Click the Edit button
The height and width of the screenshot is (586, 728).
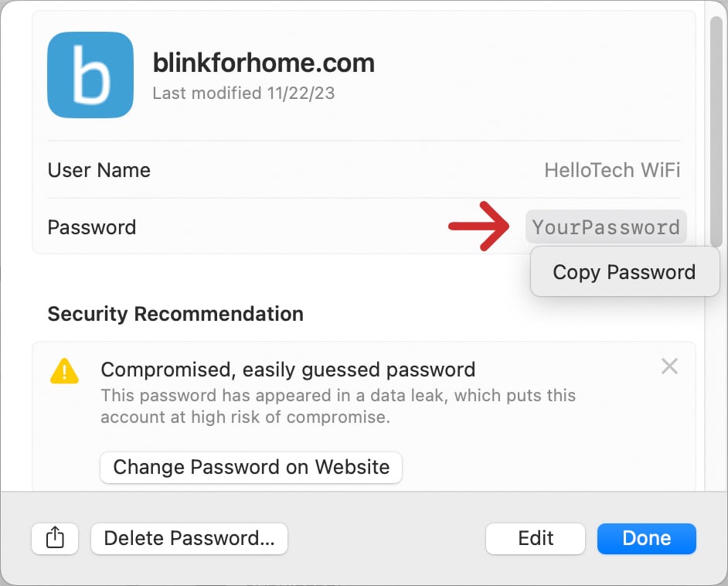535,539
